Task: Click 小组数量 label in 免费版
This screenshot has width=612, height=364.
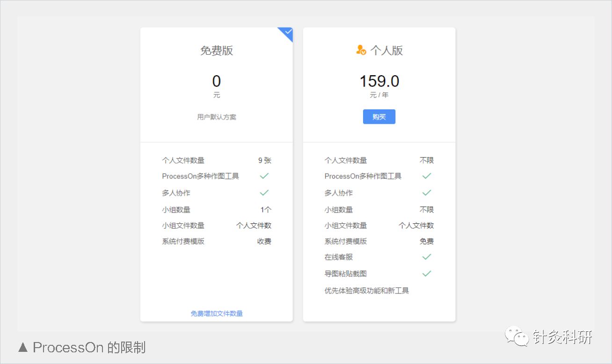Action: pyautogui.click(x=176, y=210)
